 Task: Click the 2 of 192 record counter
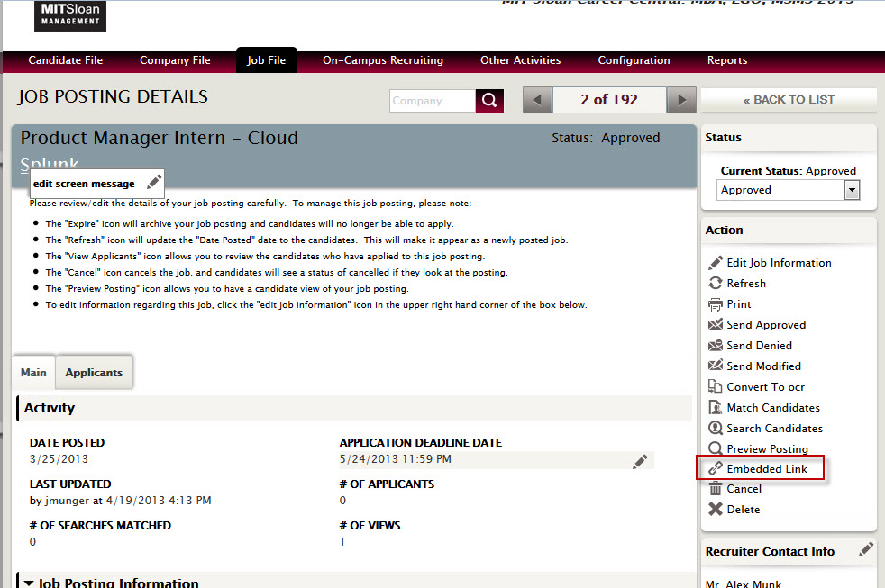(609, 100)
